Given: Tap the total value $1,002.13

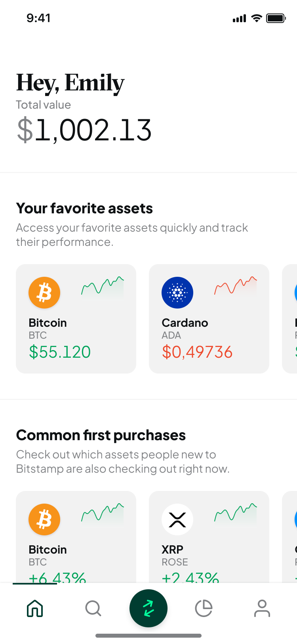Looking at the screenshot, I should coord(84,130).
